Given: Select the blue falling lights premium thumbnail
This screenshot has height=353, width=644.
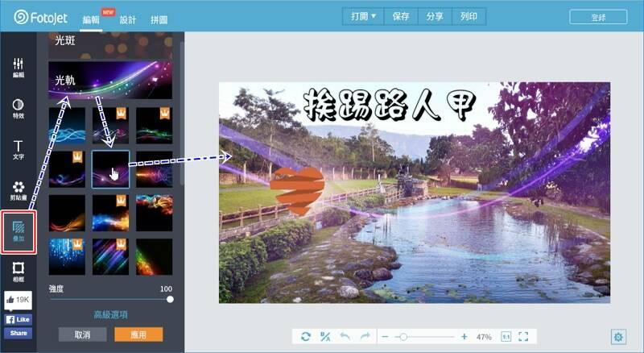Looking at the screenshot, I should tap(67, 257).
